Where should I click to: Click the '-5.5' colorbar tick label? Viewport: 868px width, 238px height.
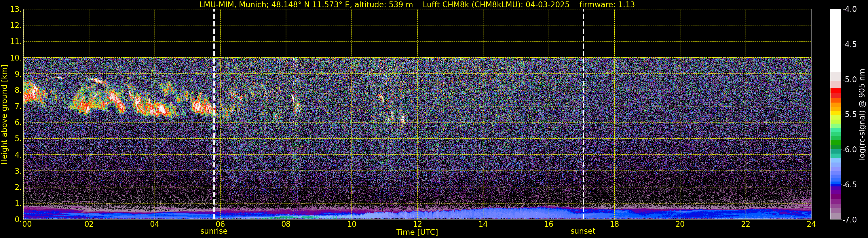pyautogui.click(x=850, y=115)
